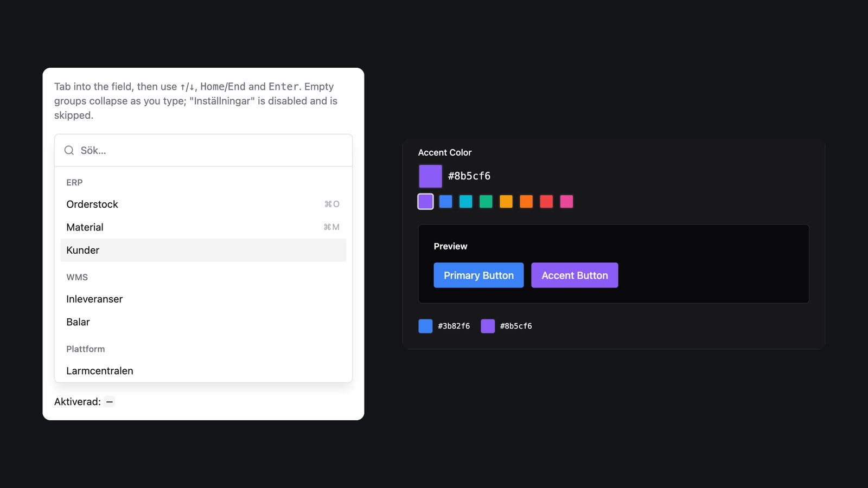Pick the orange preset swatch
The image size is (868, 488).
pos(526,202)
